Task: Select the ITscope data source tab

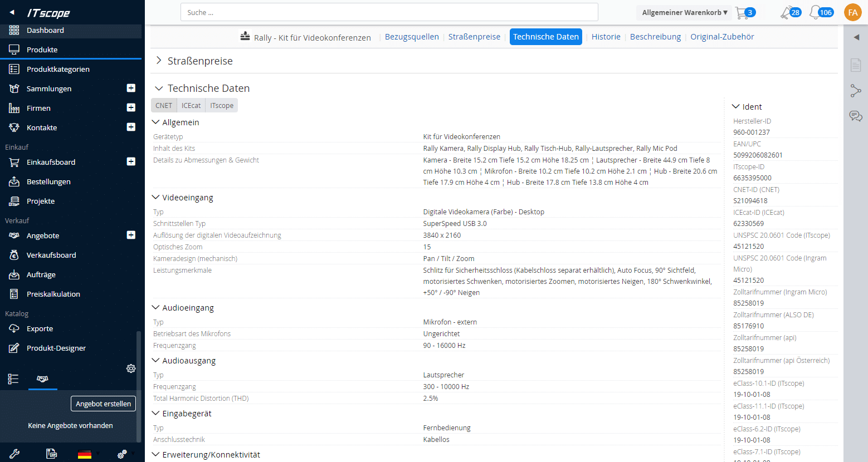Action: (222, 105)
